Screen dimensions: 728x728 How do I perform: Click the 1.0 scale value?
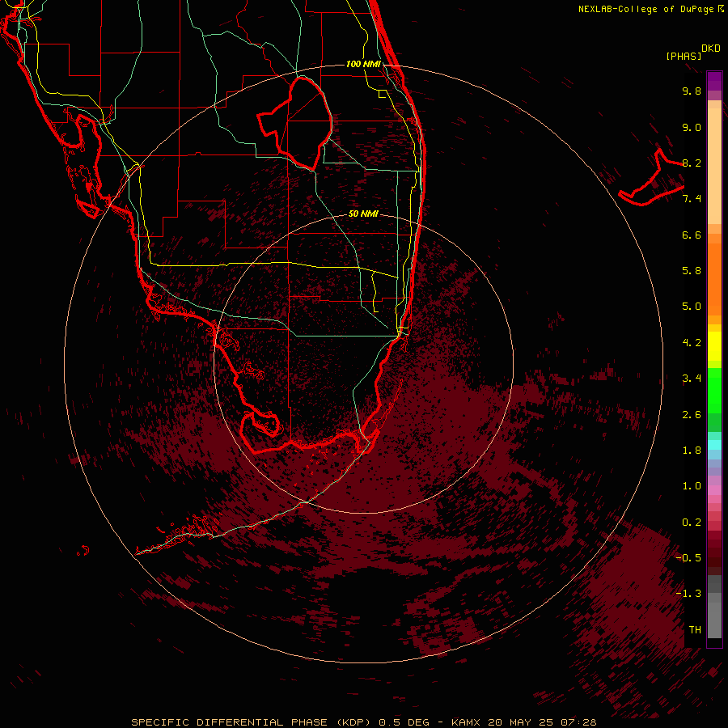[692, 486]
